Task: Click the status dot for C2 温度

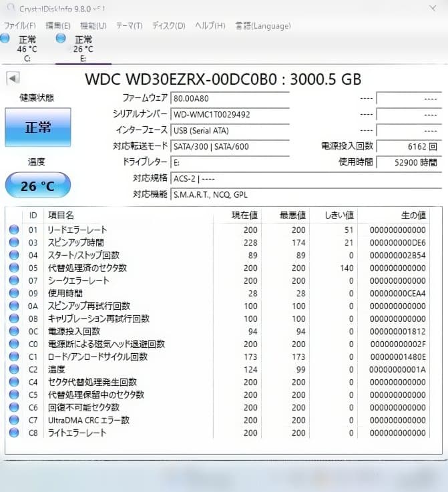Action: [14, 369]
